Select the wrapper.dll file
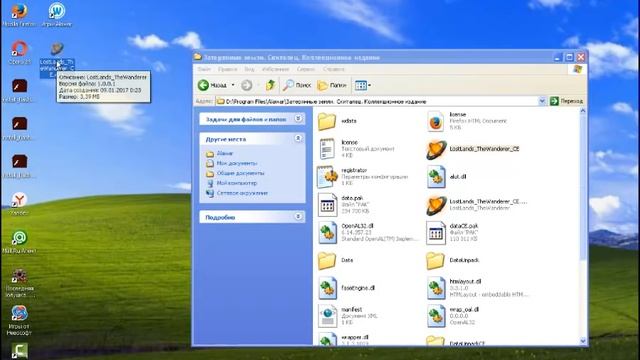 coord(344,340)
